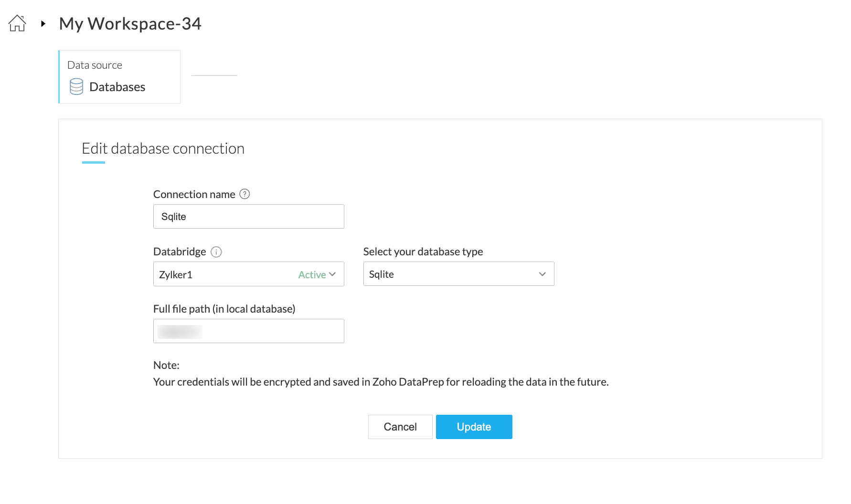
Task: Open the Zylker1 databridge dropdown
Action: pyautogui.click(x=224, y=274)
